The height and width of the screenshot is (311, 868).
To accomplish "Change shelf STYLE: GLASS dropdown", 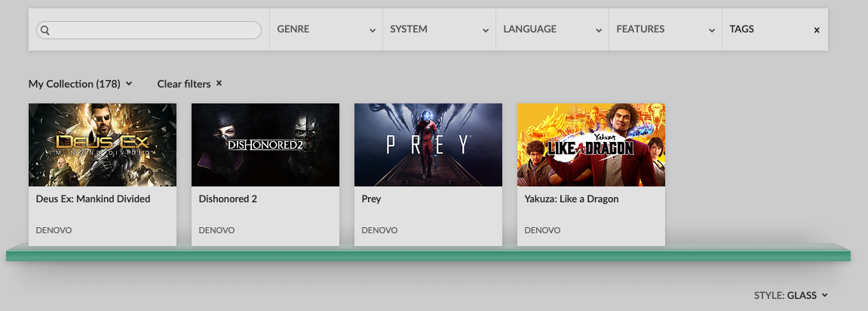I will coord(790,295).
